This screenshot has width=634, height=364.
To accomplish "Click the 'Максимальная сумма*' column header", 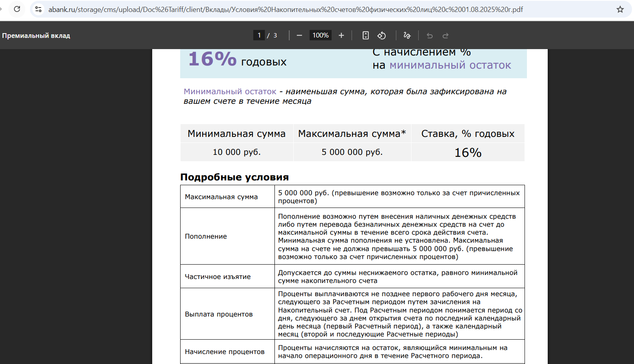I will click(x=352, y=134).
